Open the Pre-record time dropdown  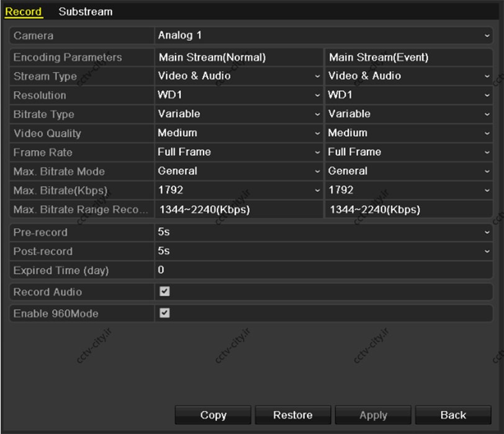tap(323, 232)
